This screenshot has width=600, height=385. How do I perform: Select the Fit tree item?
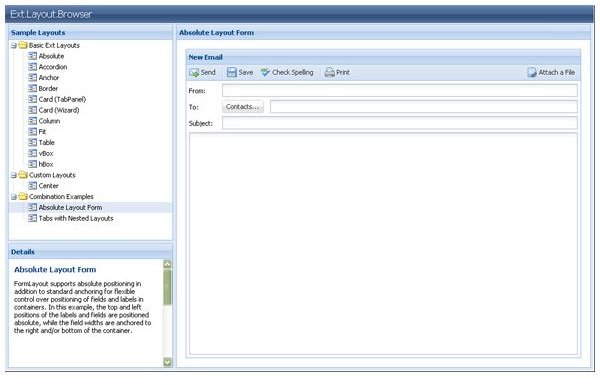tap(42, 131)
